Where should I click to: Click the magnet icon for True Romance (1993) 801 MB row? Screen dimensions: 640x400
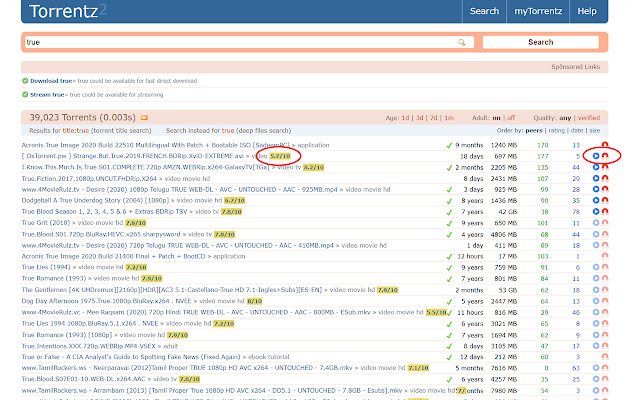[x=605, y=278]
